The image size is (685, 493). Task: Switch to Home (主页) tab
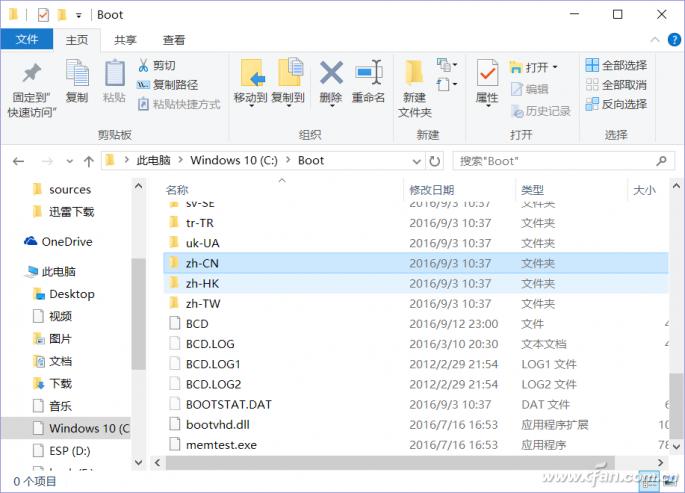click(x=77, y=40)
